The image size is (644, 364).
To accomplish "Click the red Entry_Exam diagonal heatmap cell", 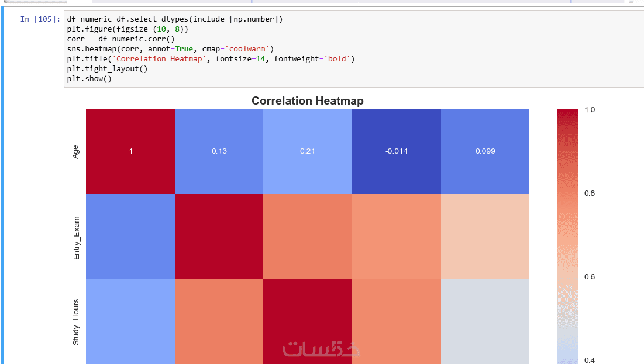I will pos(219,237).
